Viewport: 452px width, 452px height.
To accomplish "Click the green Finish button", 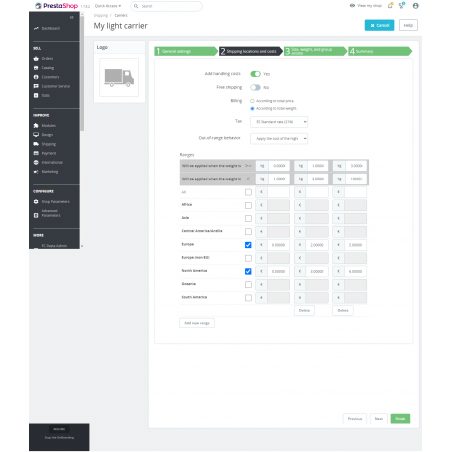I will [x=400, y=419].
